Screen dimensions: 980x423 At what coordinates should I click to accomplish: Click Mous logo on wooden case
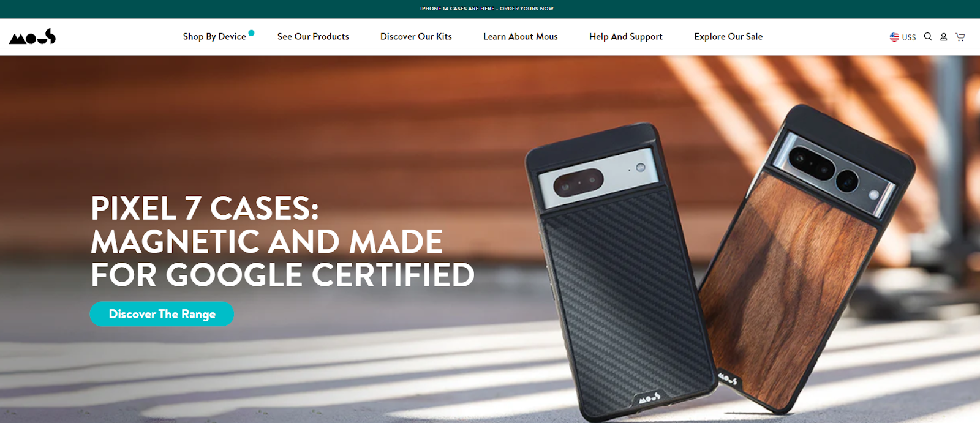(x=728, y=379)
